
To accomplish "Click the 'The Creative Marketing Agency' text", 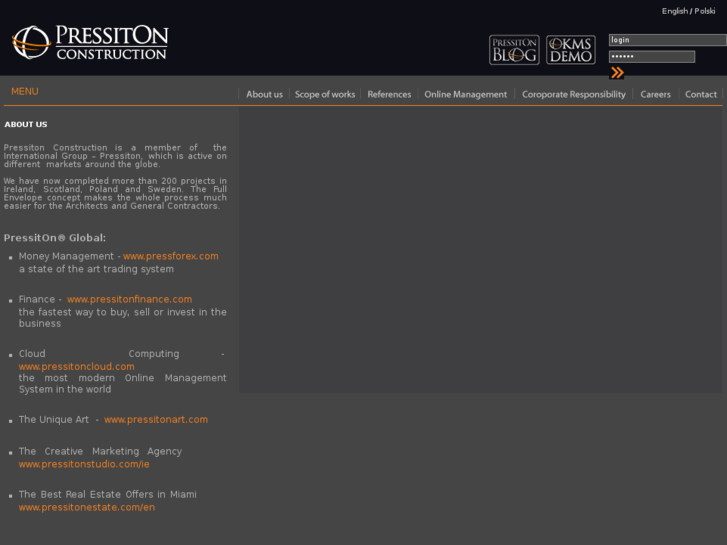I will 100,451.
